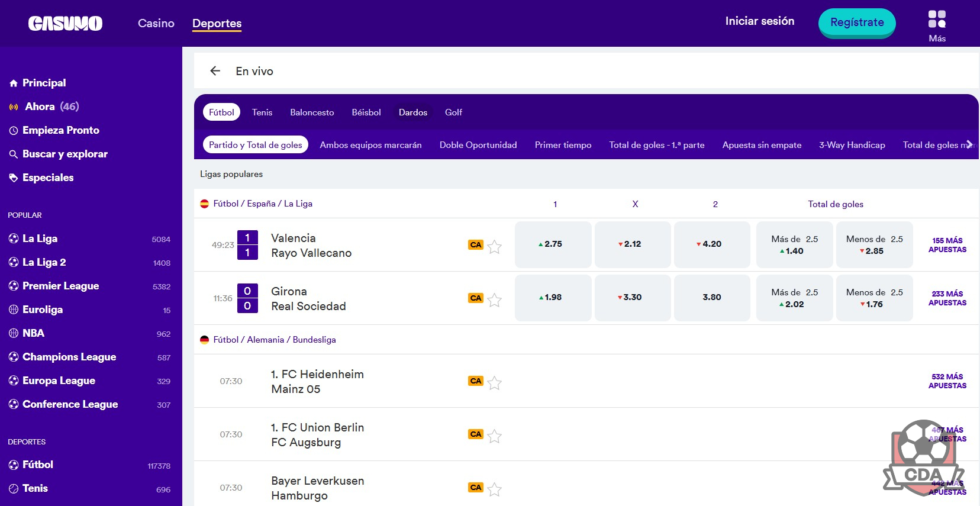Click the CA badge for Union Berlin match
Image resolution: width=980 pixels, height=506 pixels.
point(476,434)
